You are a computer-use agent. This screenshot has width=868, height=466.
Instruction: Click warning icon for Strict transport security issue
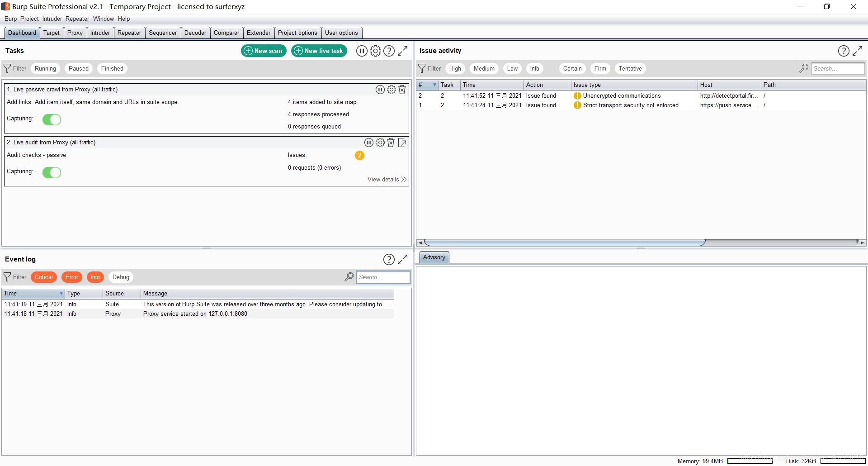tap(577, 105)
